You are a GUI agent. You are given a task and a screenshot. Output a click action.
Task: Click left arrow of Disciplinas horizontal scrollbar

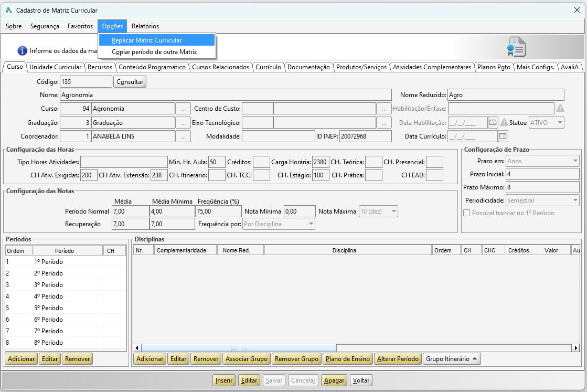(137, 348)
